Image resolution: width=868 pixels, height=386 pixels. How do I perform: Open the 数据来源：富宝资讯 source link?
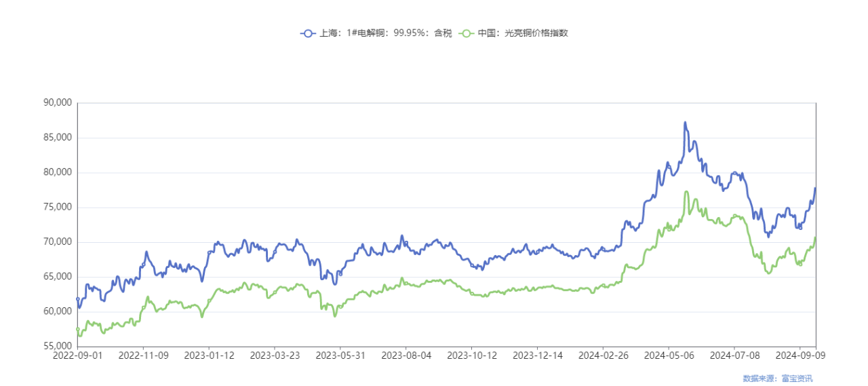click(x=777, y=378)
